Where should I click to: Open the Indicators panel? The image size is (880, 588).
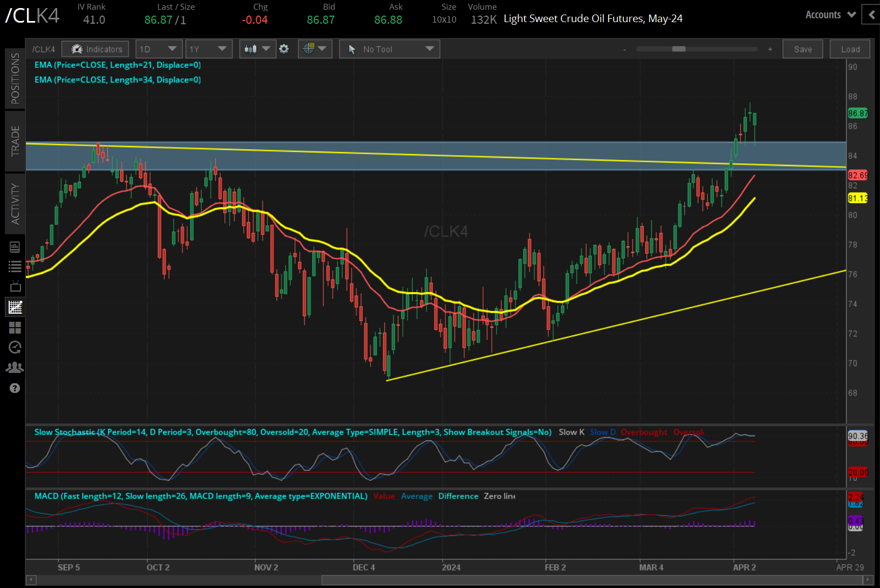95,49
